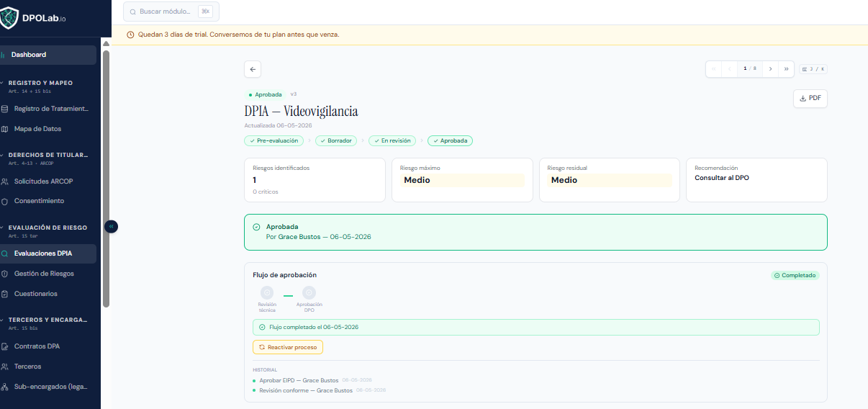Select the Borrador stage pill
The width and height of the screenshot is (868, 409).
tap(336, 141)
